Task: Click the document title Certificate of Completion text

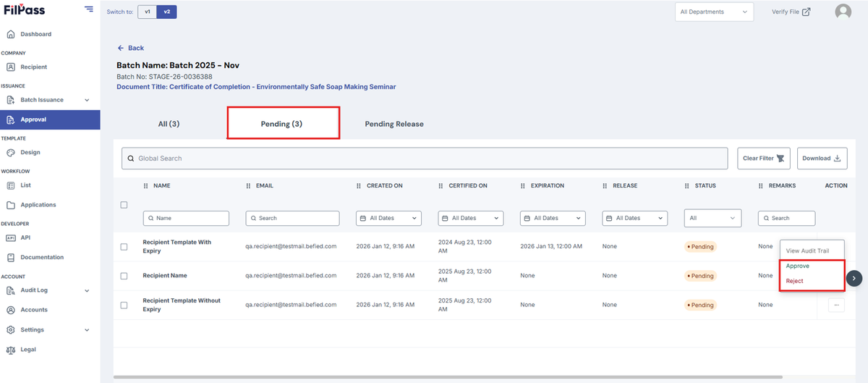Action: pyautogui.click(x=256, y=87)
